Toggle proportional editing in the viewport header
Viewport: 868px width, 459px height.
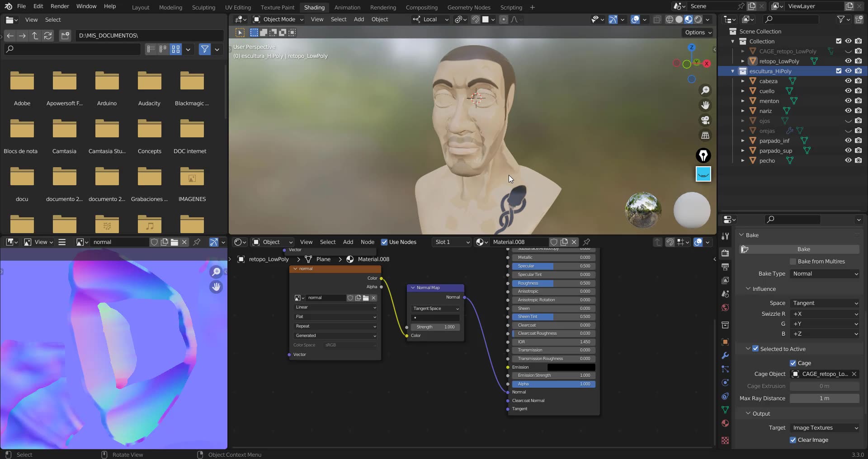coord(504,19)
